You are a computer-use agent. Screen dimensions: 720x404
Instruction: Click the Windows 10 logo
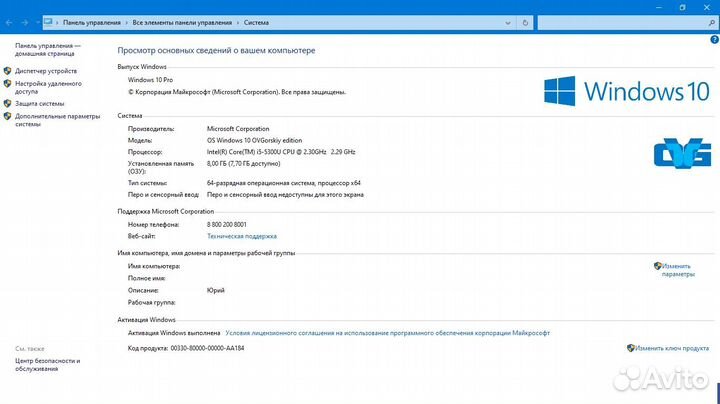[627, 91]
